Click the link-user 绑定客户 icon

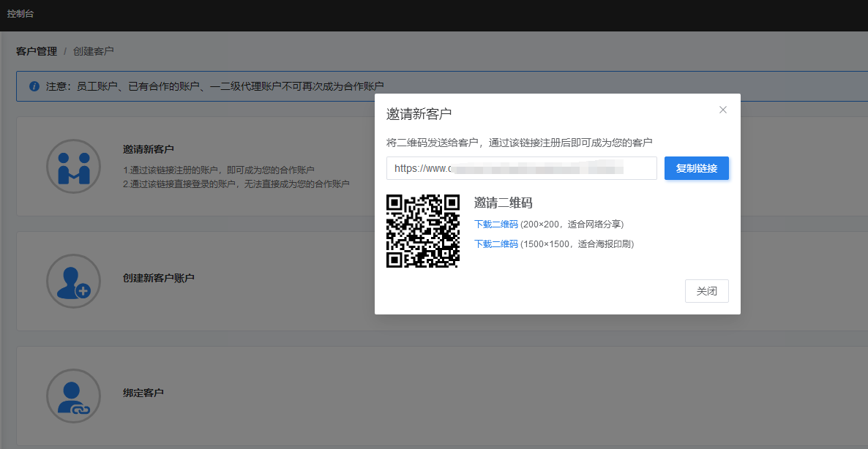pos(74,396)
